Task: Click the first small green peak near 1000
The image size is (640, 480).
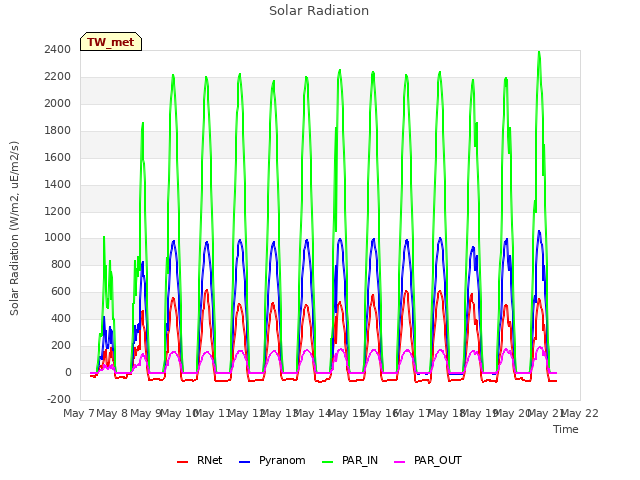Action: [104, 237]
